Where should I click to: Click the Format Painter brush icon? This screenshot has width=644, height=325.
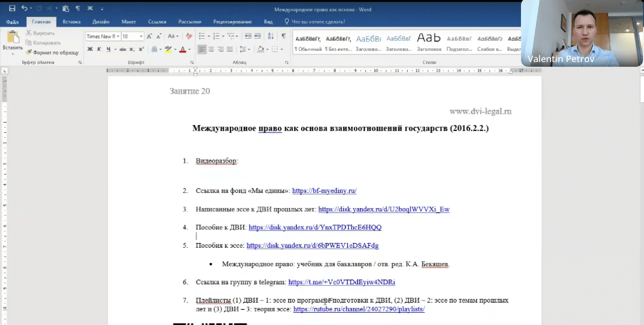(x=29, y=52)
